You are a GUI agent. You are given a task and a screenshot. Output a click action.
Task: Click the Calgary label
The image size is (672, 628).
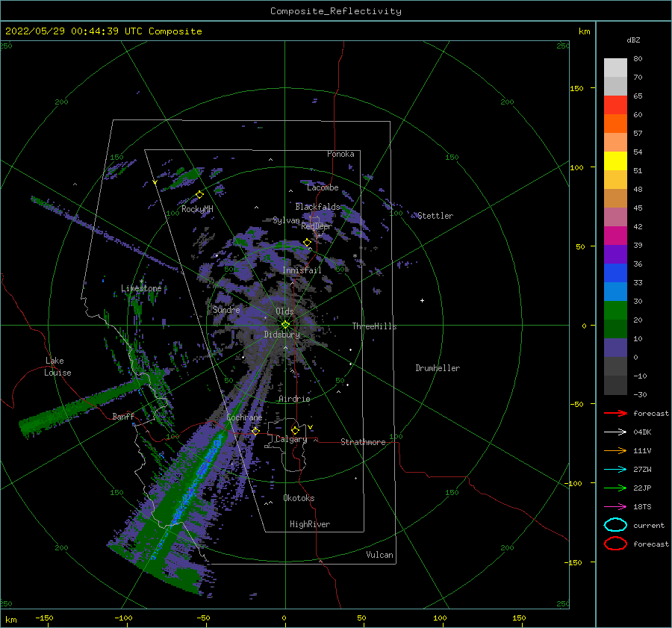coord(291,439)
